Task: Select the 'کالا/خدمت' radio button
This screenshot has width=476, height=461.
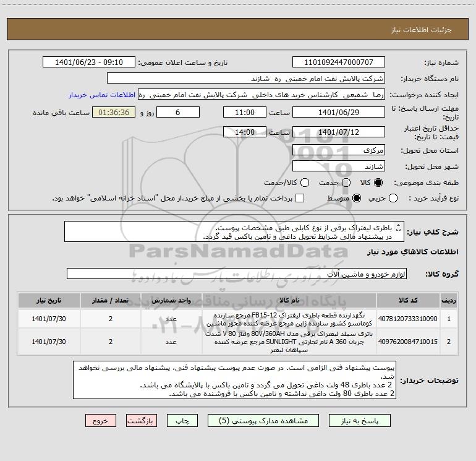Action: pyautogui.click(x=305, y=183)
